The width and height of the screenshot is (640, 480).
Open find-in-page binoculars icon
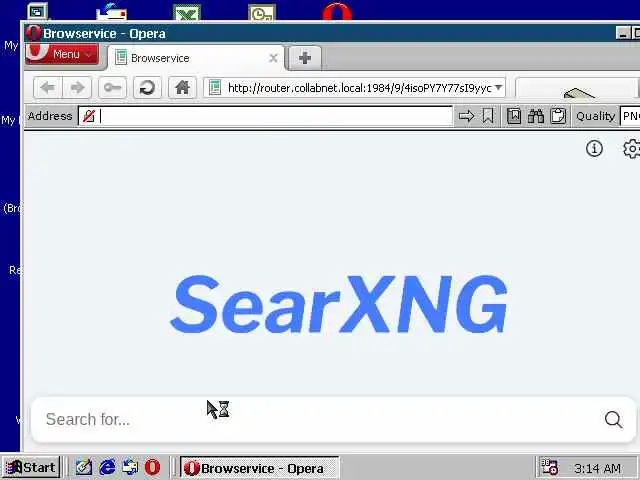coord(536,116)
